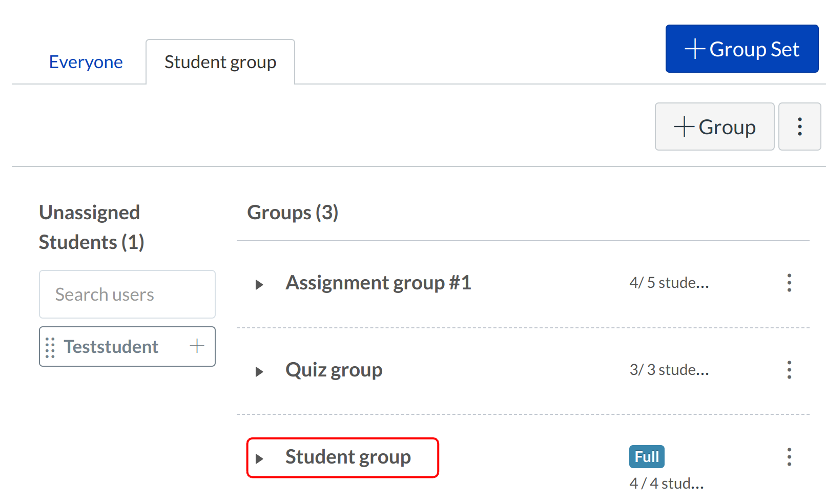Screen dimensions: 826x504
Task: Click the Assignment group #1 name
Action: click(x=378, y=283)
